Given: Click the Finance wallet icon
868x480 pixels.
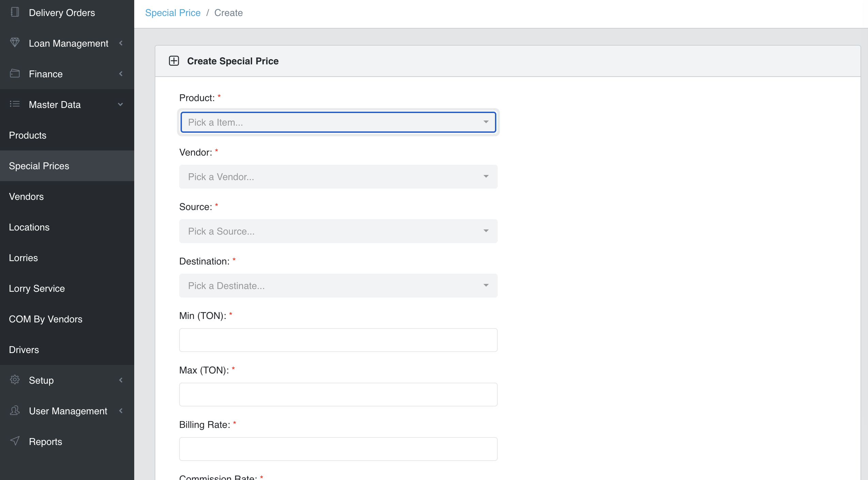Looking at the screenshot, I should coord(15,74).
